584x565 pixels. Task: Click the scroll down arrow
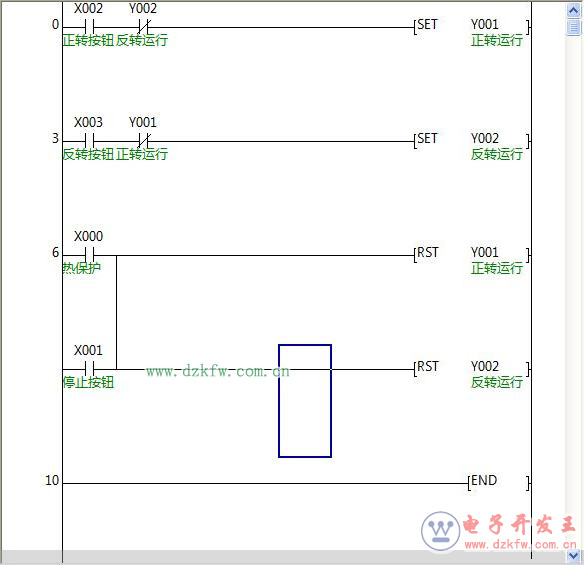[x=574, y=556]
